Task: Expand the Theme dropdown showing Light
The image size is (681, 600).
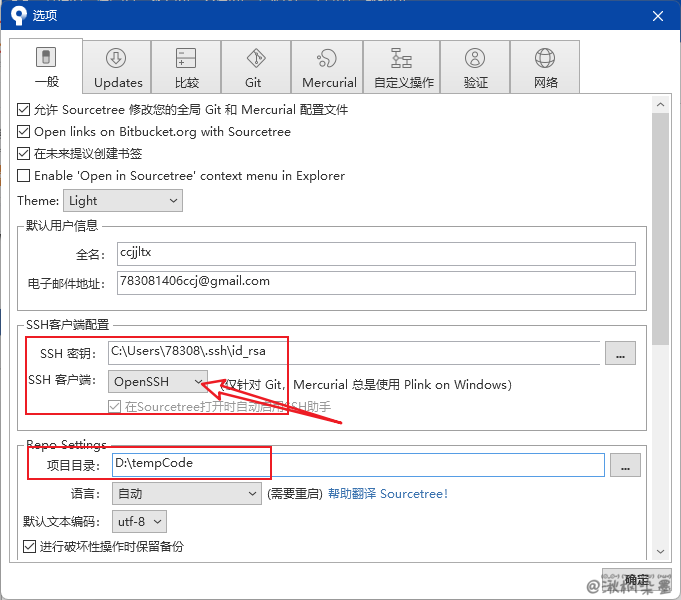Action: coord(123,201)
